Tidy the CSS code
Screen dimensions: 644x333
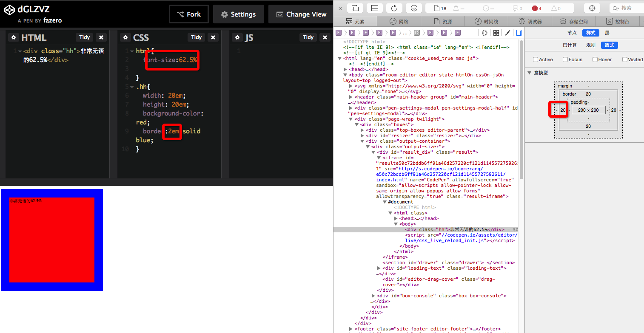pyautogui.click(x=196, y=37)
